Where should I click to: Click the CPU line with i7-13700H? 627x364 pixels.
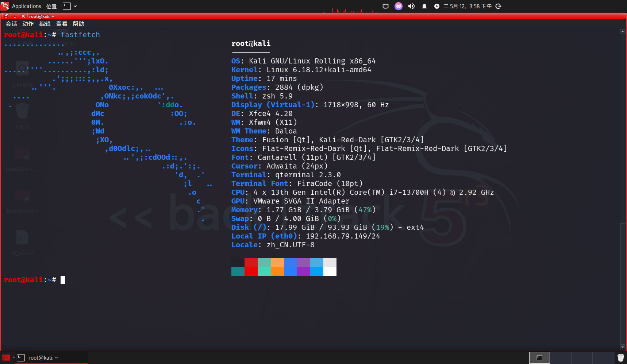[363, 192]
